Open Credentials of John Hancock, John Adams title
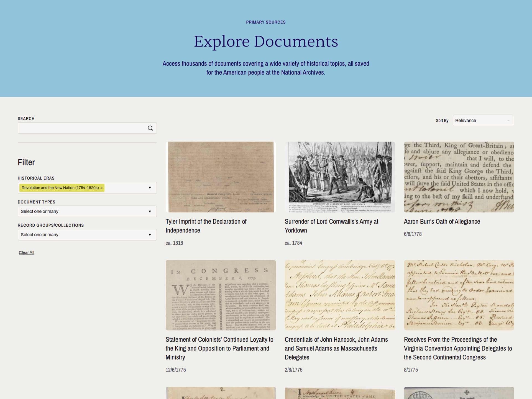532x399 pixels. 336,349
